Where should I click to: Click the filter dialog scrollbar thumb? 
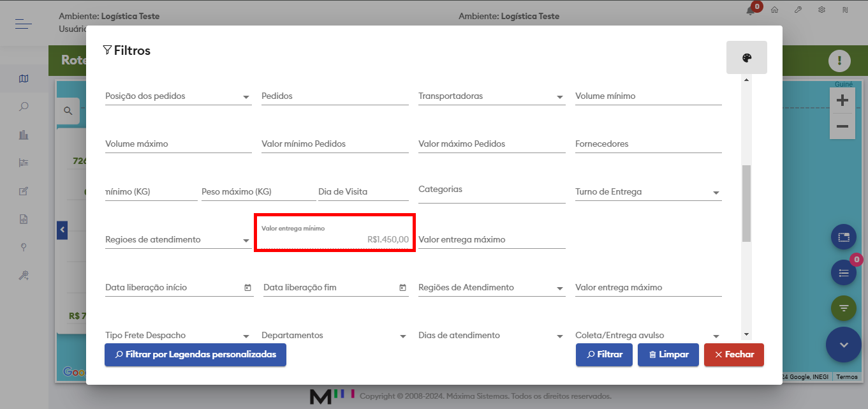[746, 204]
